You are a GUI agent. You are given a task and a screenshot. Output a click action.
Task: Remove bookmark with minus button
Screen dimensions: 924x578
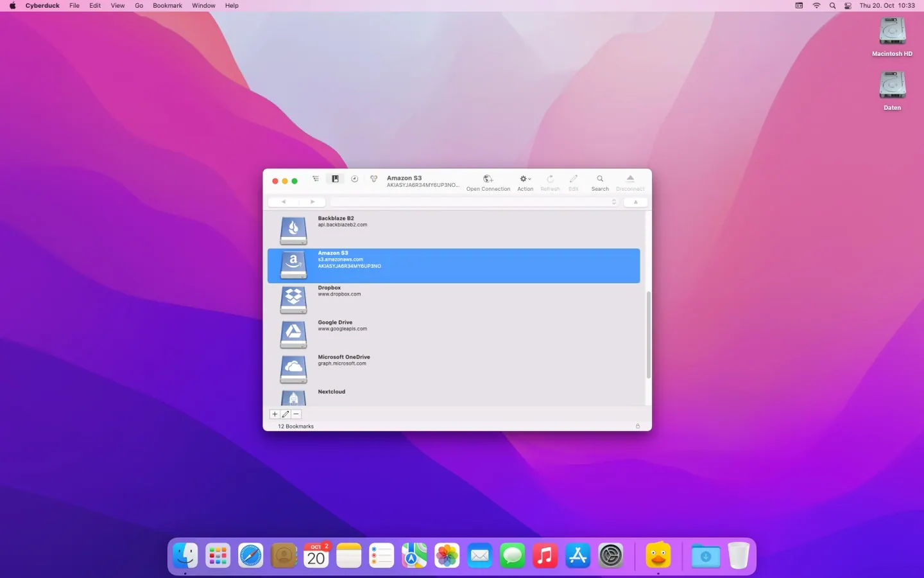[x=296, y=414]
